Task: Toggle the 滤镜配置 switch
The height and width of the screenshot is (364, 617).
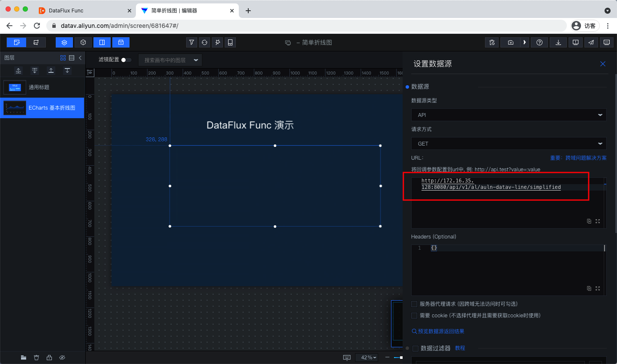Action: tap(126, 60)
